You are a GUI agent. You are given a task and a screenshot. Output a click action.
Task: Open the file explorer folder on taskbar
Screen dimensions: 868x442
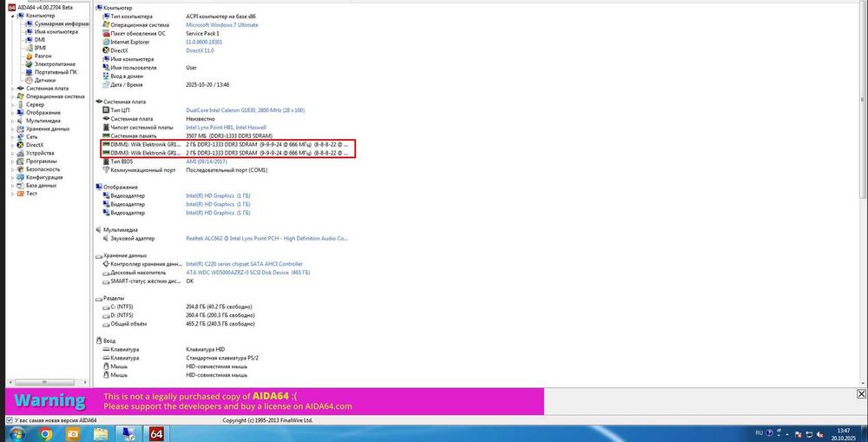tap(101, 433)
